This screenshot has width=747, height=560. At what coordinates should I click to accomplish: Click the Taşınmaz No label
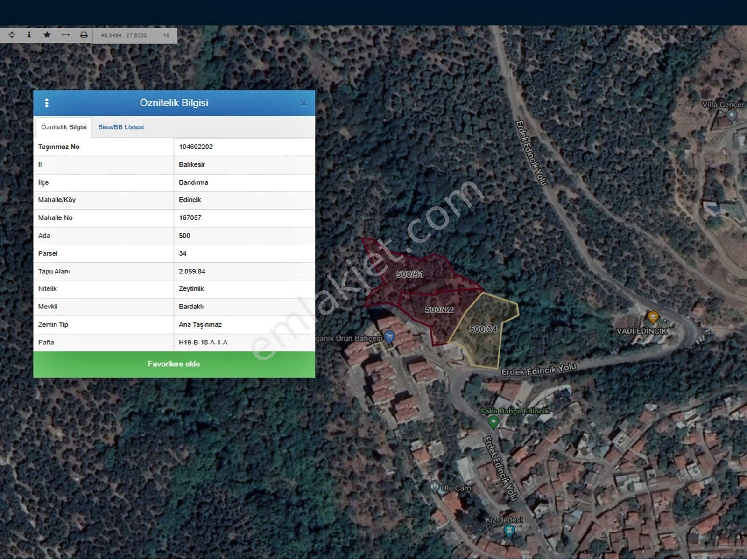pyautogui.click(x=59, y=147)
